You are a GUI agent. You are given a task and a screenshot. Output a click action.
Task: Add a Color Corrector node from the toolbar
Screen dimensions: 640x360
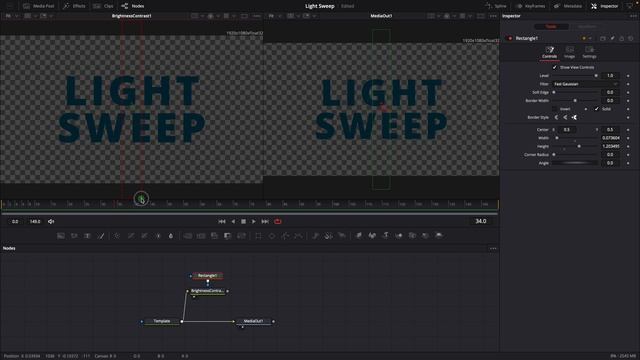117,236
